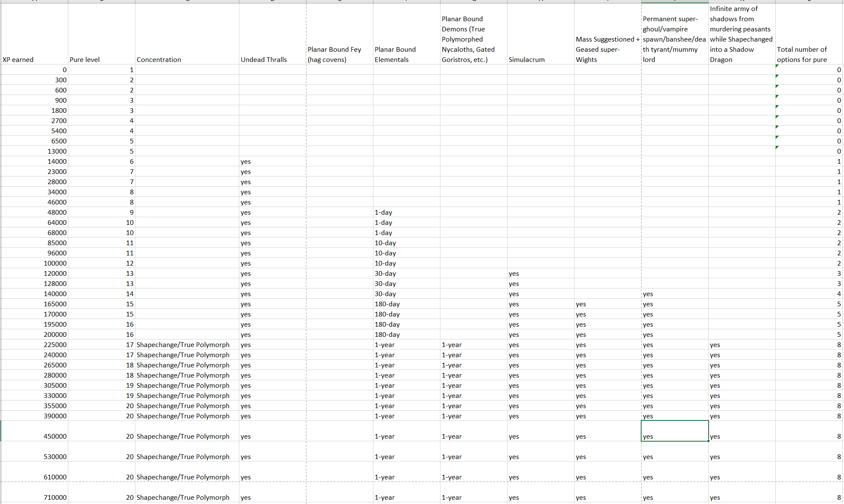This screenshot has width=844, height=504.
Task: Select Pure level 12 in the 100000 row
Action: [101, 263]
